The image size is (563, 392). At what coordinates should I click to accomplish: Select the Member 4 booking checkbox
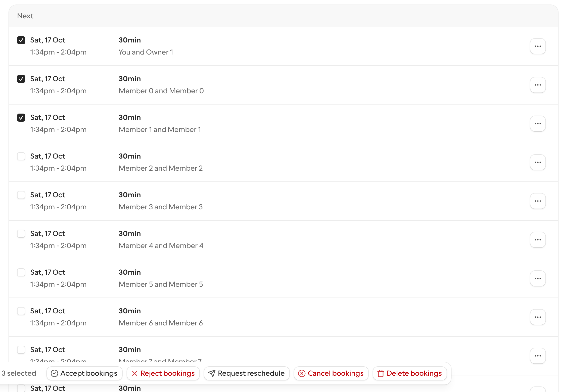click(x=21, y=234)
